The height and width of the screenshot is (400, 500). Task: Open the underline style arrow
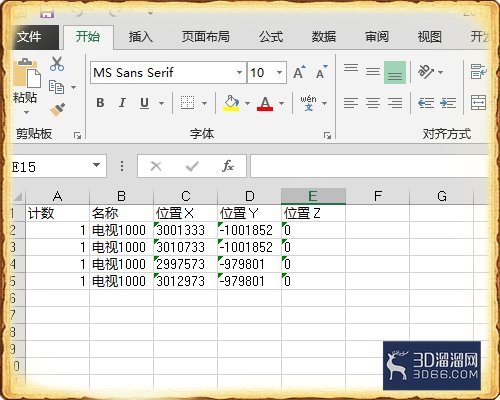(x=162, y=103)
